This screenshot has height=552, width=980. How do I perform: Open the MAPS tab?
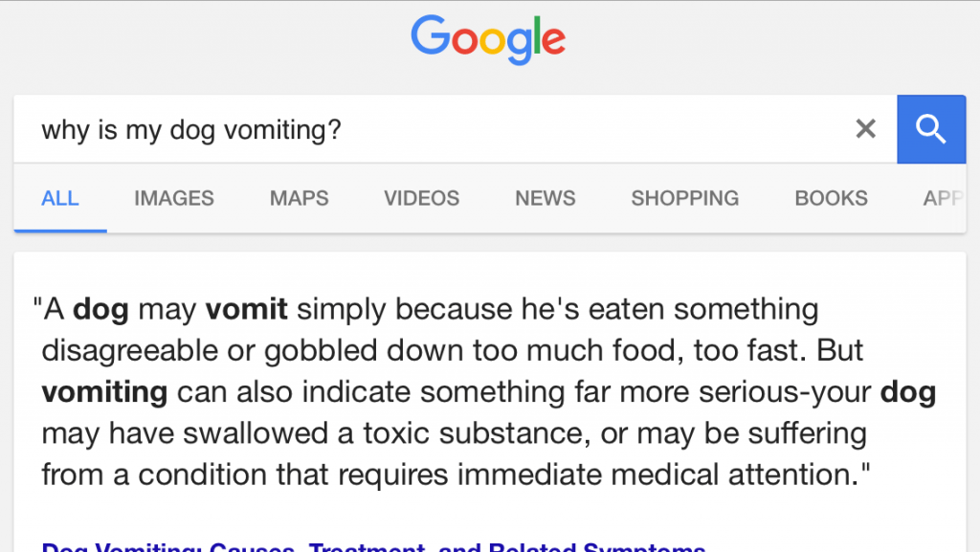pos(299,199)
